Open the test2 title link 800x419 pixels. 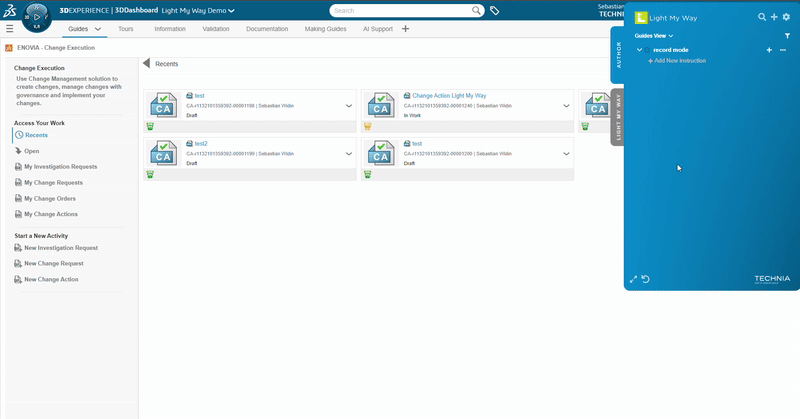(x=201, y=143)
